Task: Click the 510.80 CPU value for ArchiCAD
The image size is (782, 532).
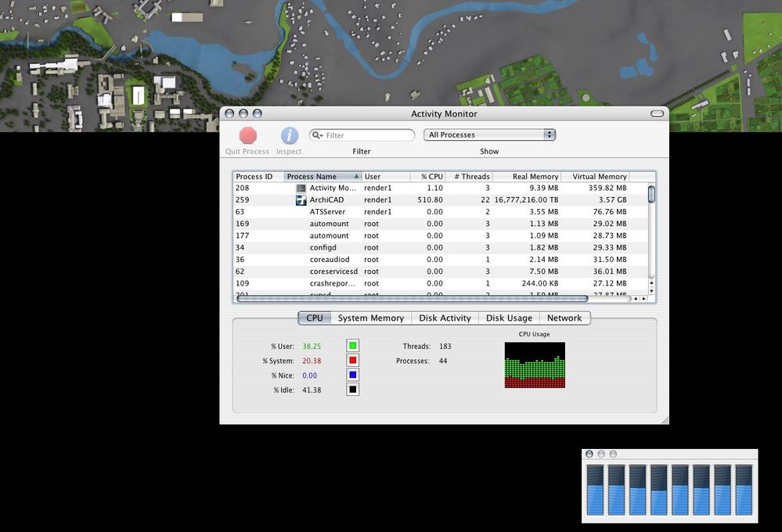Action: click(431, 200)
